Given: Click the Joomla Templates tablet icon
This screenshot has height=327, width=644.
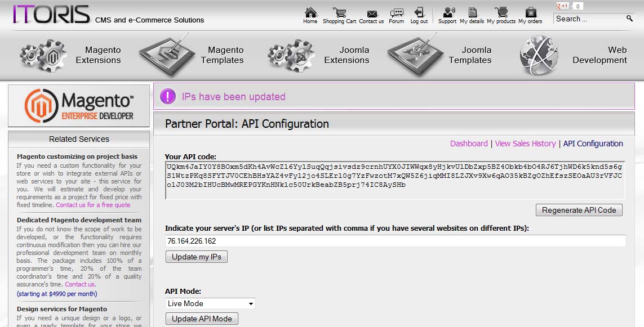Looking at the screenshot, I should (x=416, y=55).
